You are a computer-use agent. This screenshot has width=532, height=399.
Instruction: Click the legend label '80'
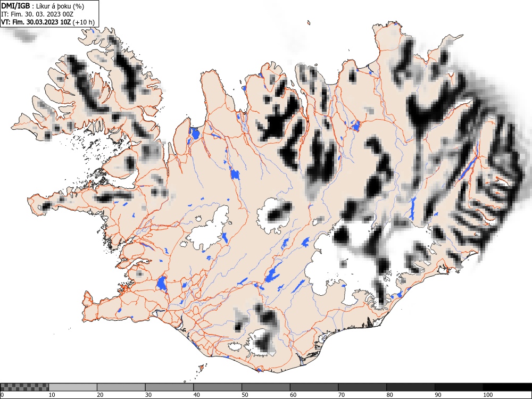click(389, 395)
